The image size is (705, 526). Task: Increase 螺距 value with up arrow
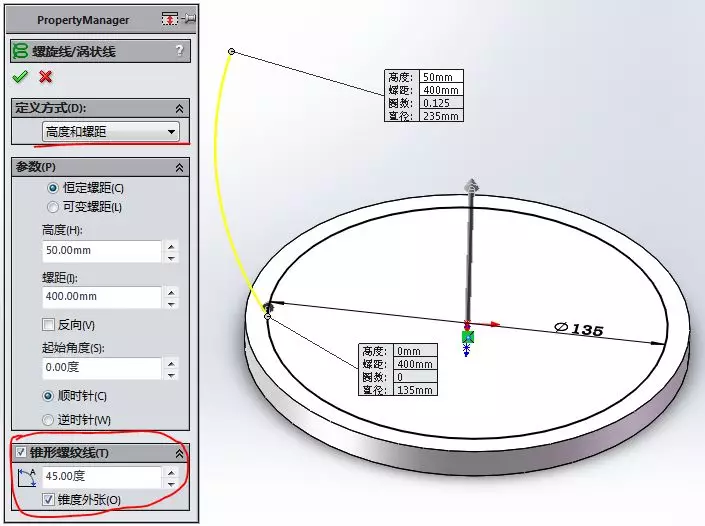(x=171, y=292)
